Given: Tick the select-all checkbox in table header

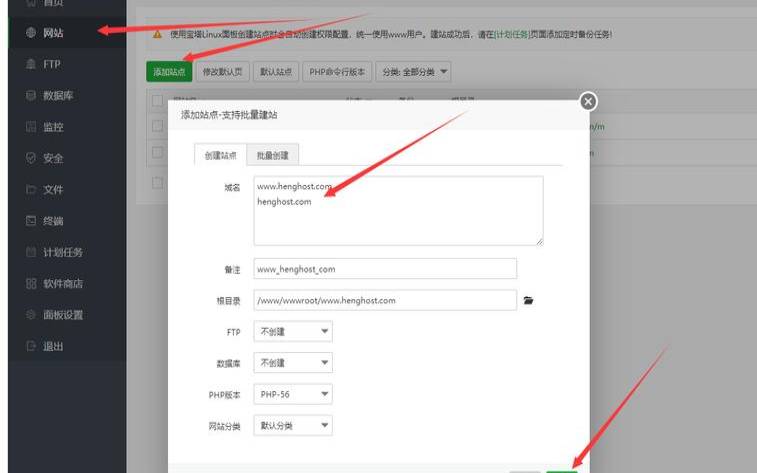Looking at the screenshot, I should coord(157,100).
